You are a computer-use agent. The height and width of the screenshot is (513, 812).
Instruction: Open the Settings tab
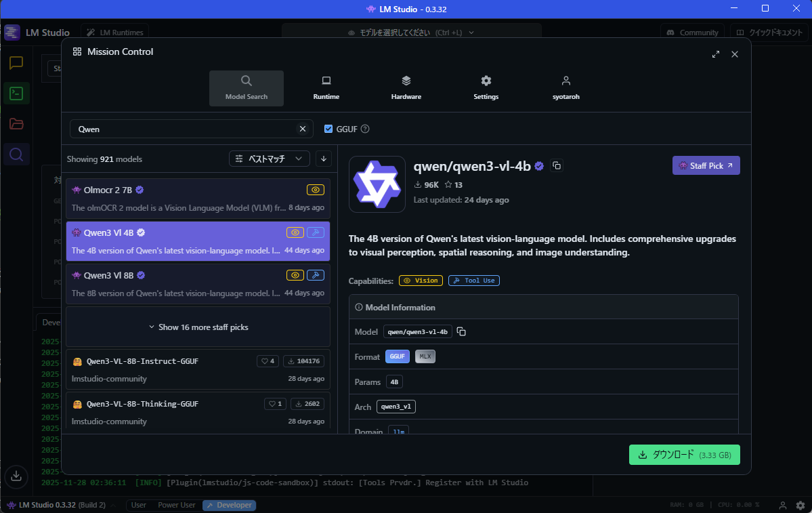[x=486, y=88]
